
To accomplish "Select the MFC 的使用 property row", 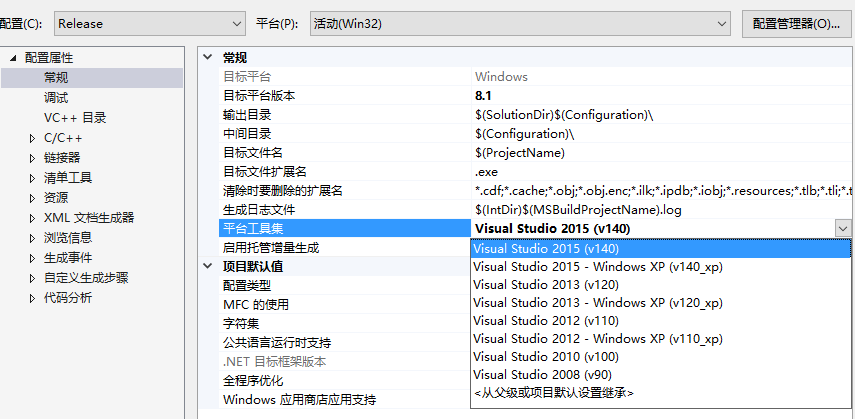I will (x=345, y=304).
